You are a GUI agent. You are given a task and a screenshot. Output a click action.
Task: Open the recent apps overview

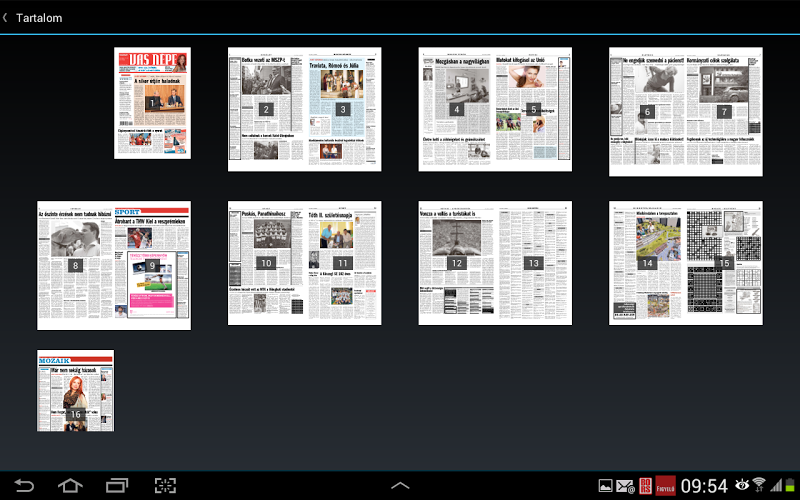point(117,485)
